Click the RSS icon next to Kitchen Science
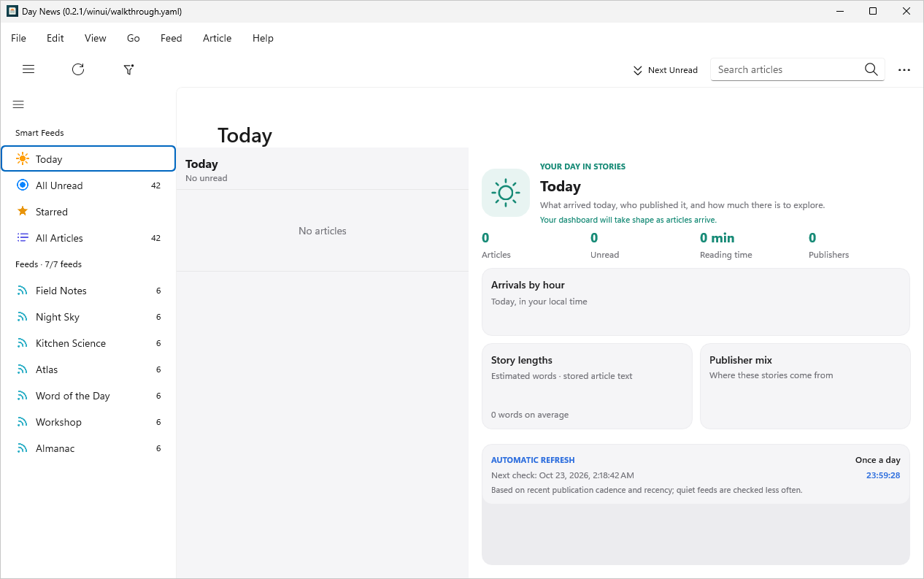The height and width of the screenshot is (579, 924). pyautogui.click(x=23, y=343)
